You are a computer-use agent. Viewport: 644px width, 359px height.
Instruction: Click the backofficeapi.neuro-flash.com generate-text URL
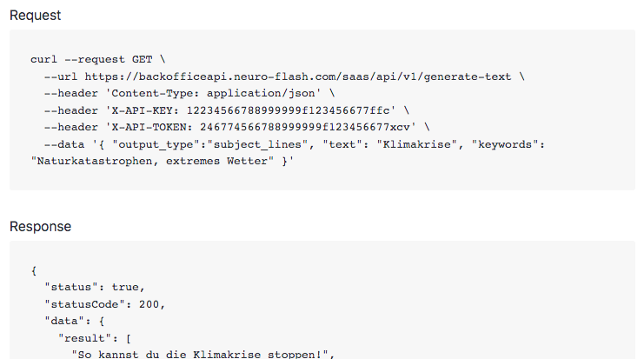coord(297,76)
